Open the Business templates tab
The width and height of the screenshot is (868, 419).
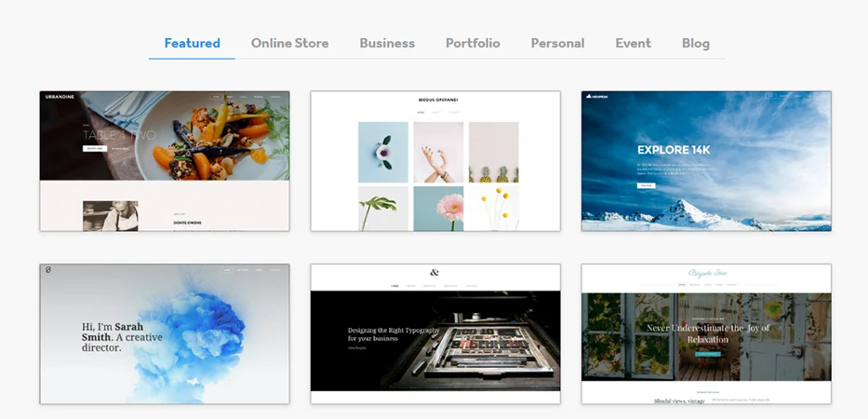coord(387,43)
